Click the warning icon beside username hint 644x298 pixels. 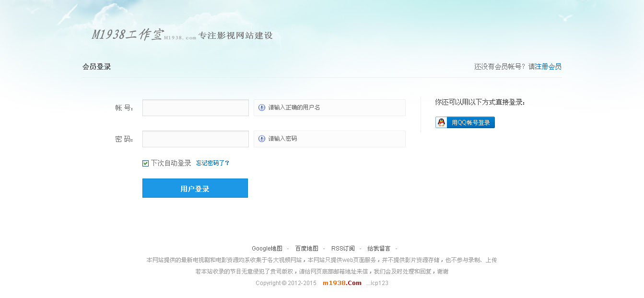click(261, 107)
